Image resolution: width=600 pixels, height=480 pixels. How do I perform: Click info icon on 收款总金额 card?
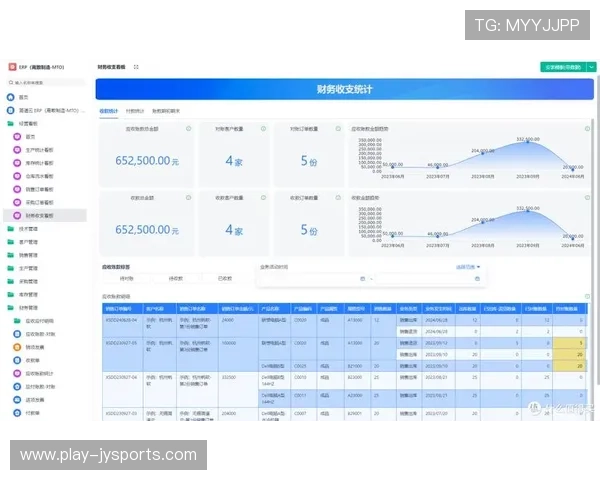point(189,197)
